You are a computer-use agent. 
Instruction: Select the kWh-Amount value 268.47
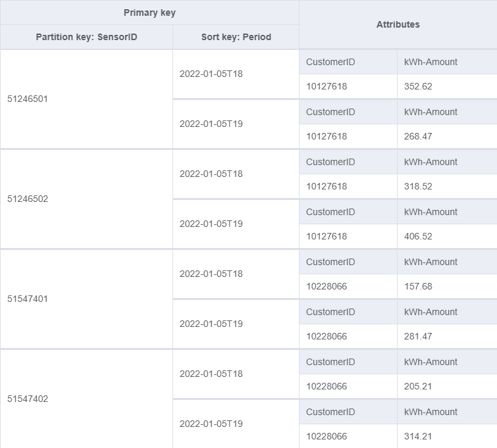pyautogui.click(x=418, y=136)
